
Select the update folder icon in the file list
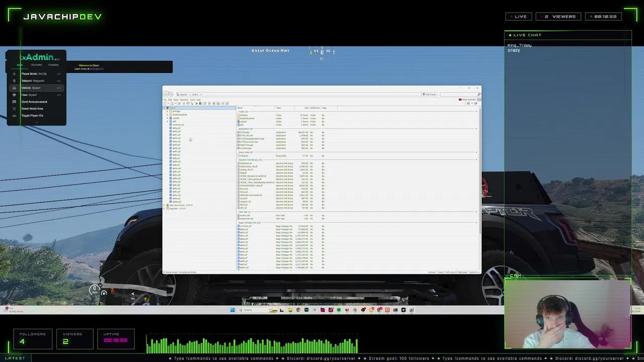click(238, 122)
